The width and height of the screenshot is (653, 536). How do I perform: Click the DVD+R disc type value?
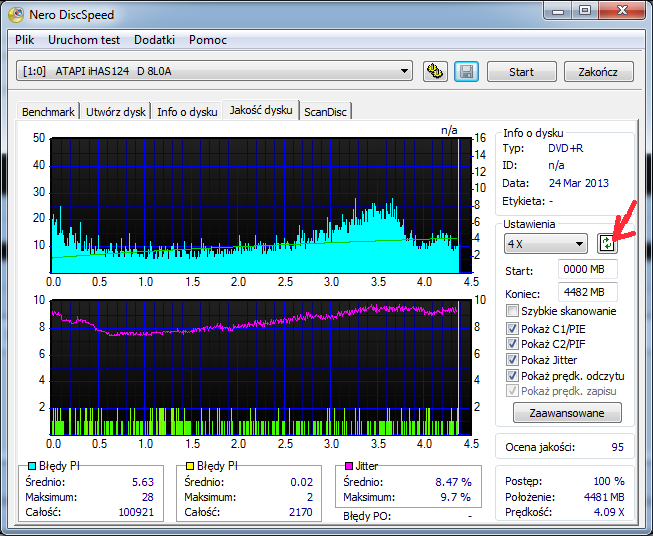tap(566, 148)
